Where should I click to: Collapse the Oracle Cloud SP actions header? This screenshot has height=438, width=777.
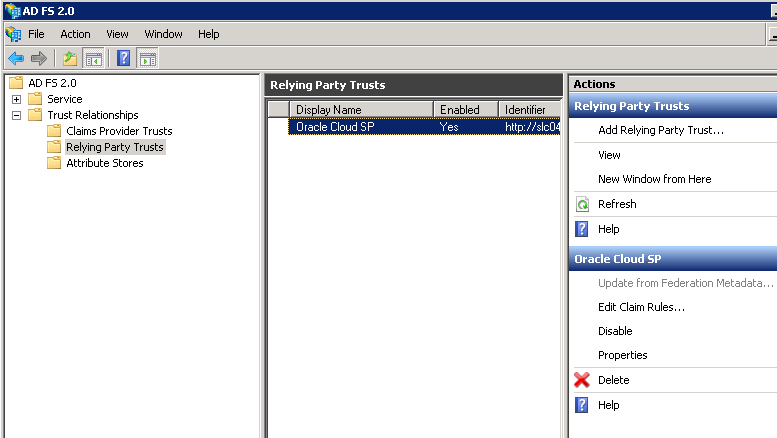coord(675,259)
